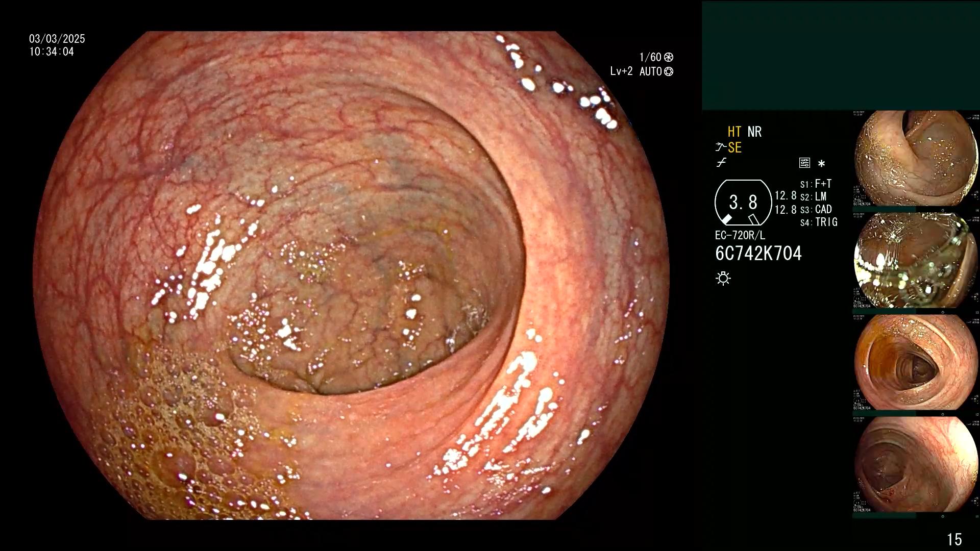The height and width of the screenshot is (551, 980).
Task: Click the lower 12.8 diameter value
Action: (x=786, y=210)
